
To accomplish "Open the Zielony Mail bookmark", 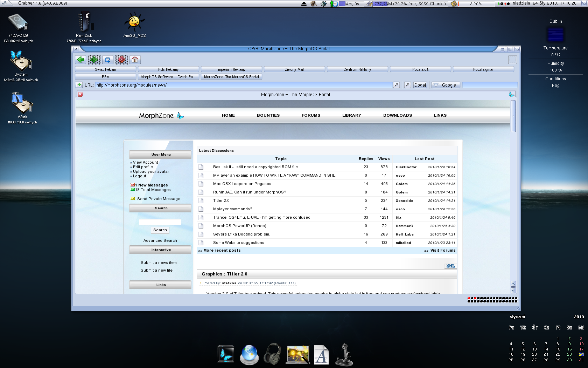I will point(294,69).
